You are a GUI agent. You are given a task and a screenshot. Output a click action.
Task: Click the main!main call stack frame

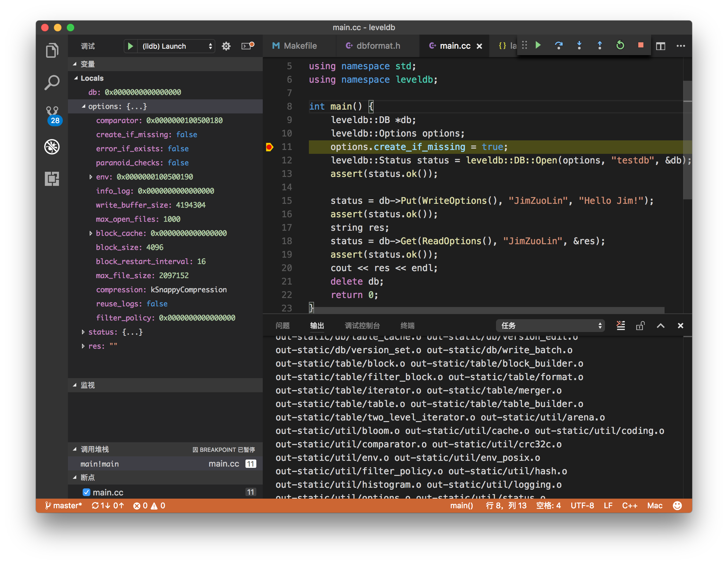pyautogui.click(x=100, y=464)
